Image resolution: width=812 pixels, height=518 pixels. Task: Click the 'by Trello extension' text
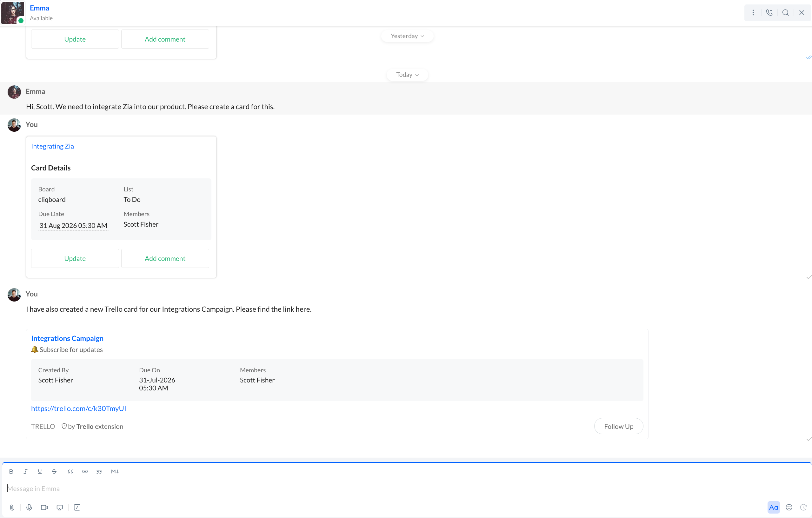tap(96, 427)
